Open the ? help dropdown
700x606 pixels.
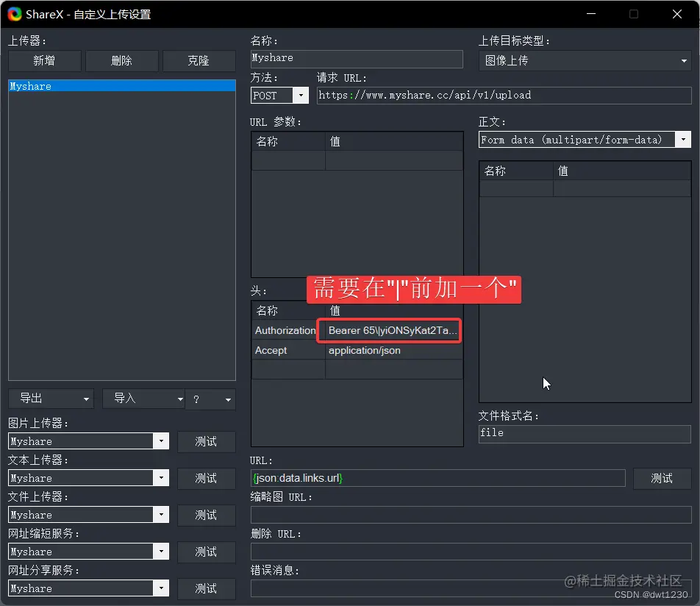point(210,398)
